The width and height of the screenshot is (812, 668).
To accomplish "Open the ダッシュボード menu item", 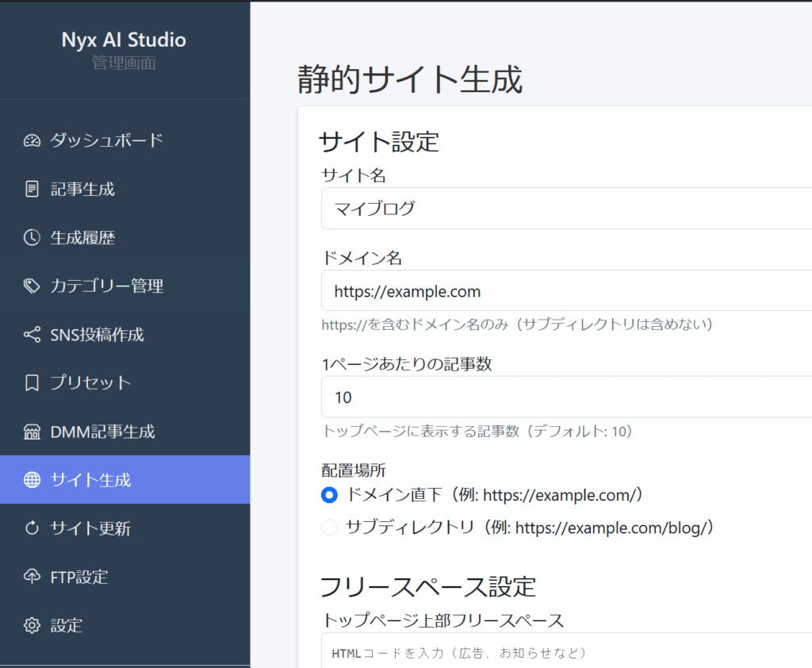I will point(124,140).
